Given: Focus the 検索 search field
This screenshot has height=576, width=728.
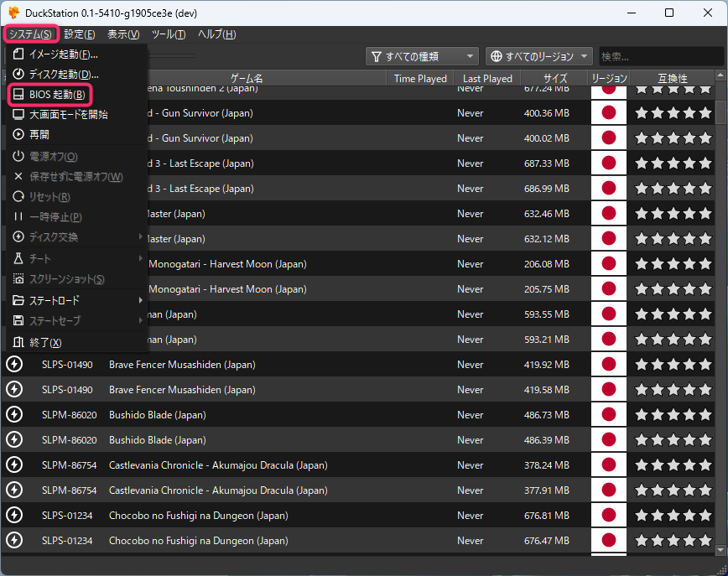Looking at the screenshot, I should pos(661,57).
